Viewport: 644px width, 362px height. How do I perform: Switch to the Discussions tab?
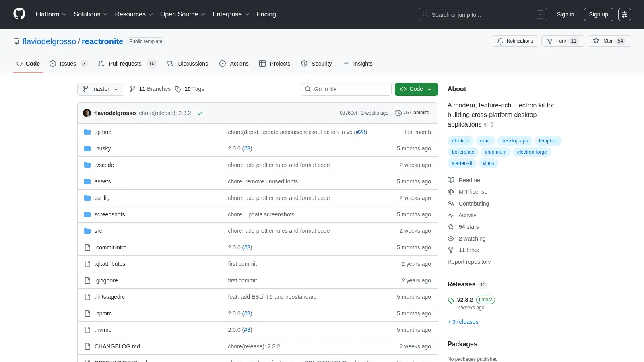coord(188,64)
